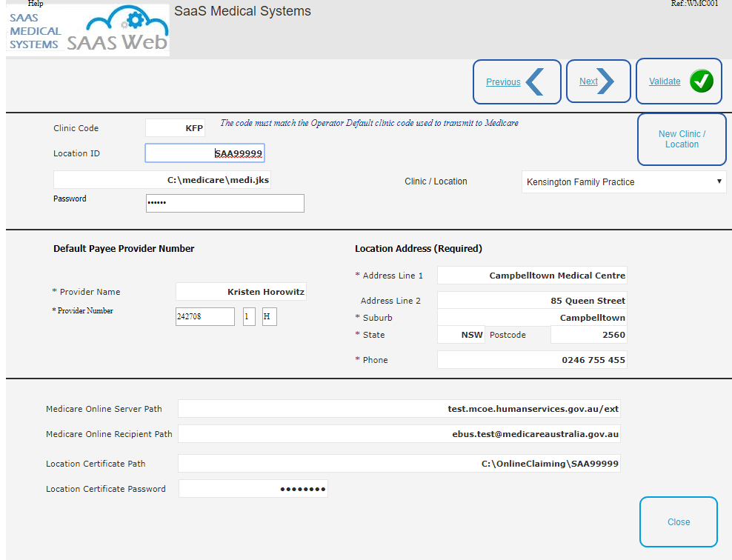Click the 'Medicare Online Server Path' label
Image resolution: width=732 pixels, height=560 pixels.
tap(104, 410)
